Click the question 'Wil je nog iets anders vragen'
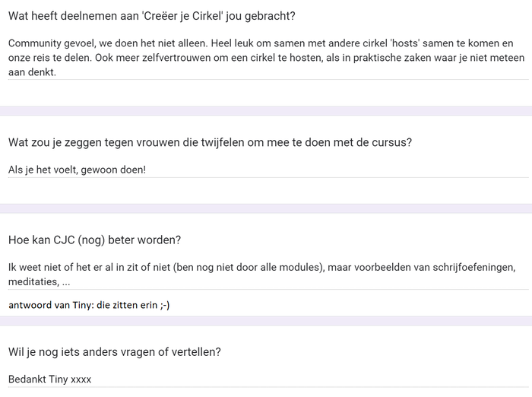Image resolution: width=532 pixels, height=397 pixels. [115, 352]
